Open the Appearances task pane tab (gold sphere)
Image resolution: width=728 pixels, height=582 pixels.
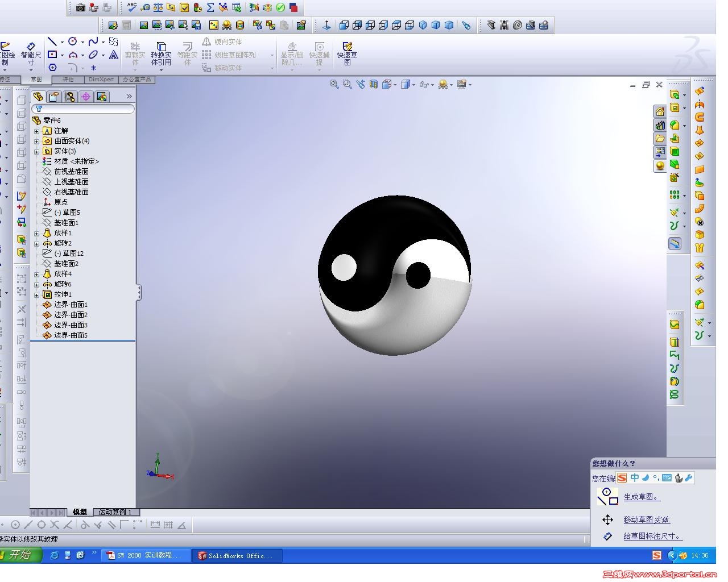660,166
